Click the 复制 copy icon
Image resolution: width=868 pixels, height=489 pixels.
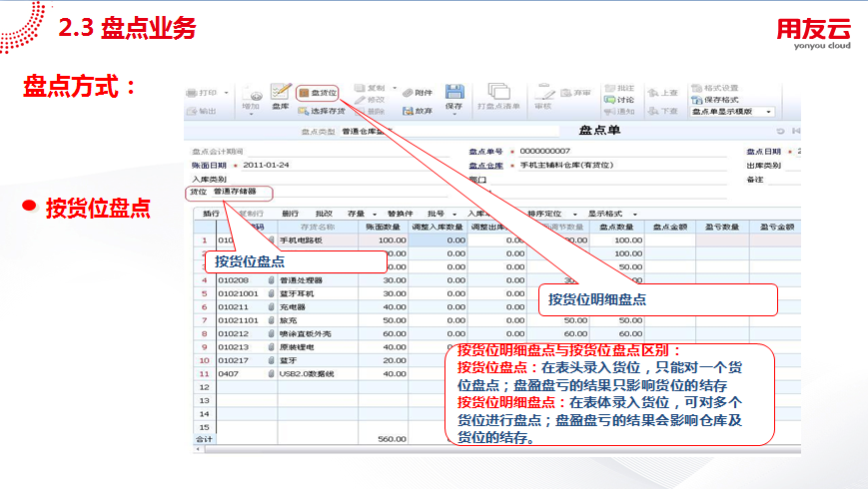pos(360,88)
